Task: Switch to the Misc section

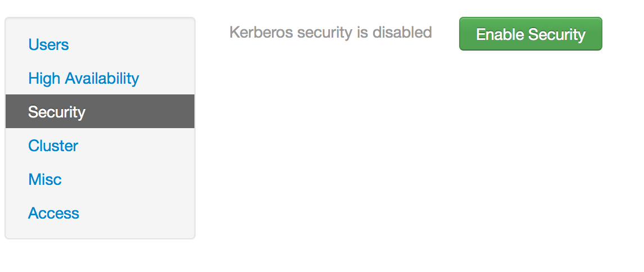Action: click(x=45, y=179)
